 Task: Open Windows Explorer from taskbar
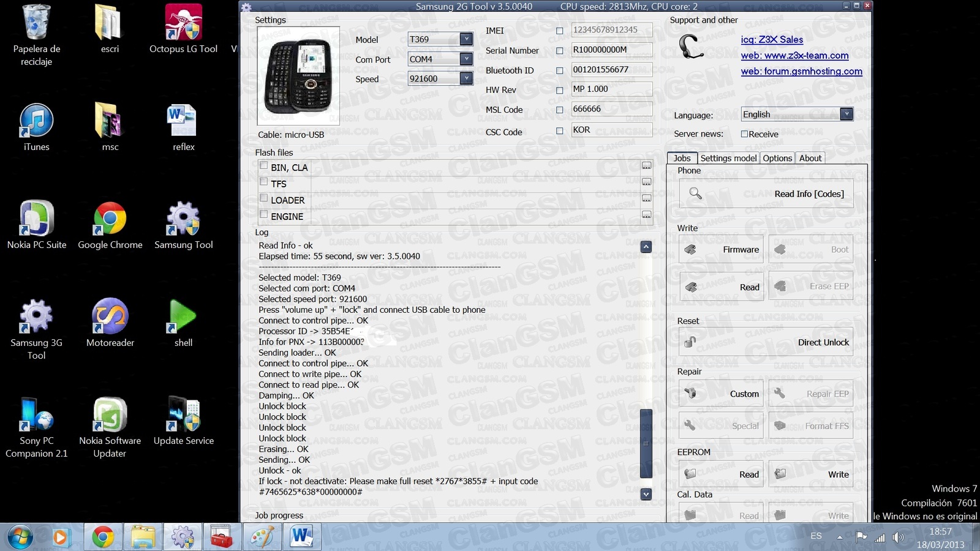pos(143,537)
